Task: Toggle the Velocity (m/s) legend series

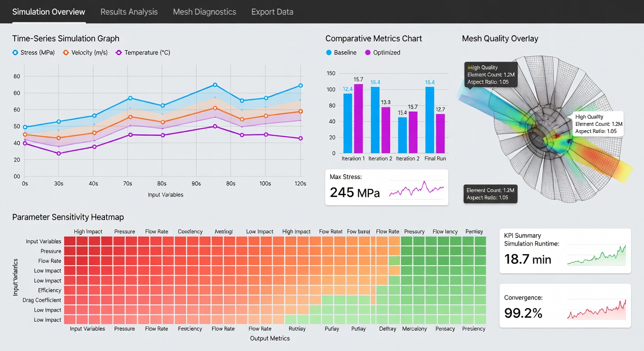Action: (85, 53)
